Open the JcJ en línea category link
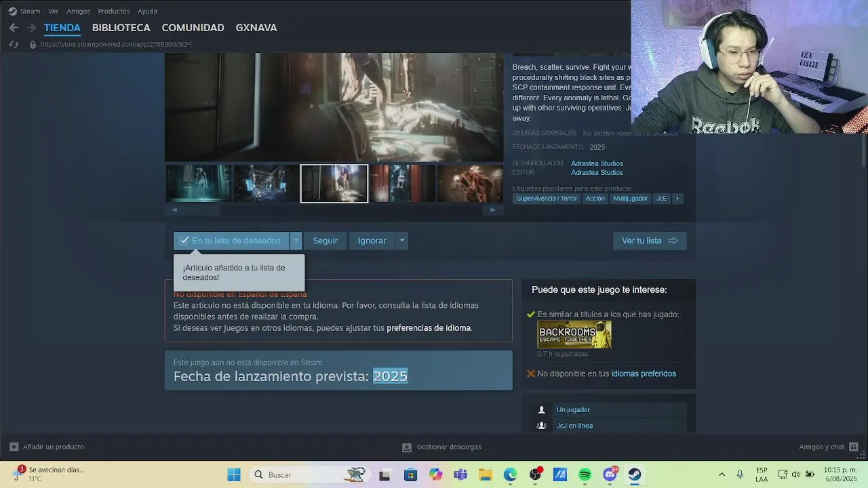 coord(574,426)
